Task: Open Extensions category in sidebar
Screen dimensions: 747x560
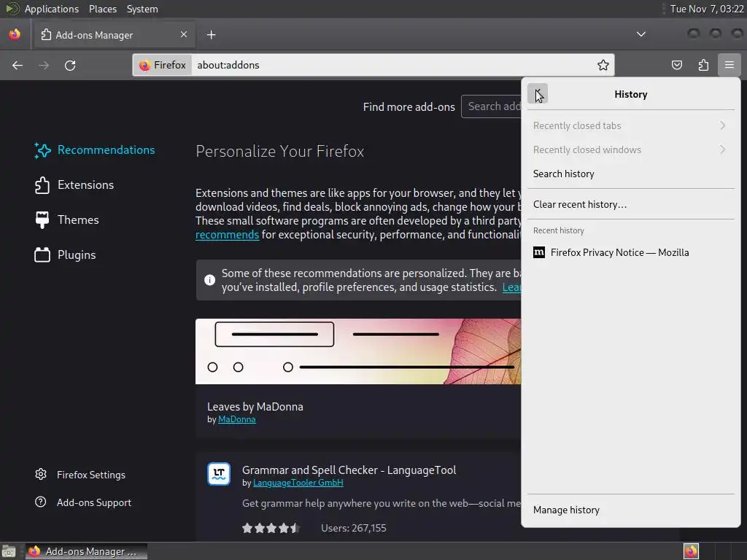Action: [x=76, y=184]
